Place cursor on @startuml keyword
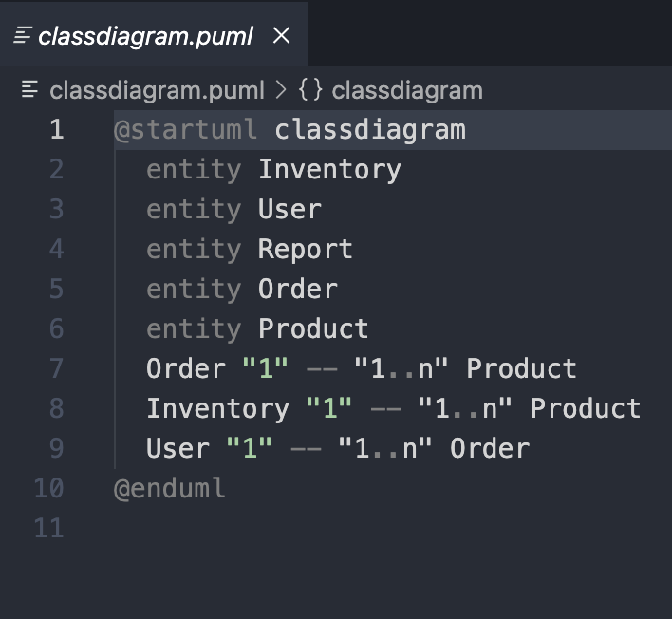672x619 pixels. [x=185, y=130]
